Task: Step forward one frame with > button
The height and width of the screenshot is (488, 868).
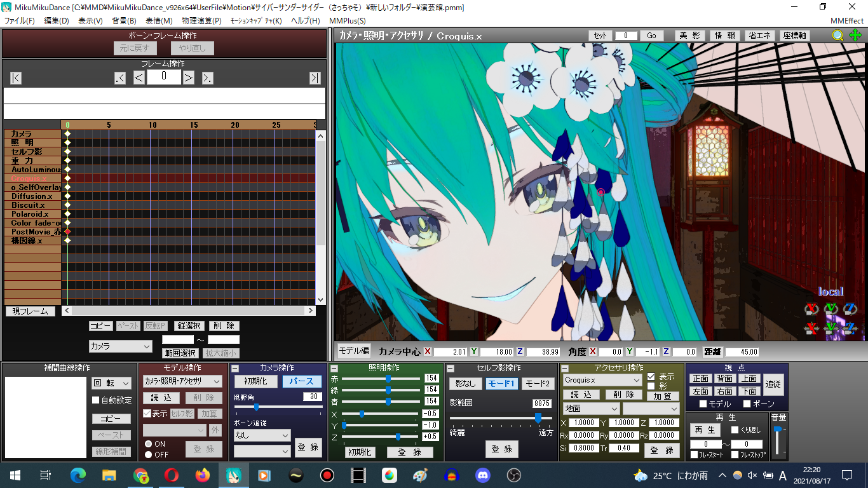Action: (x=189, y=78)
